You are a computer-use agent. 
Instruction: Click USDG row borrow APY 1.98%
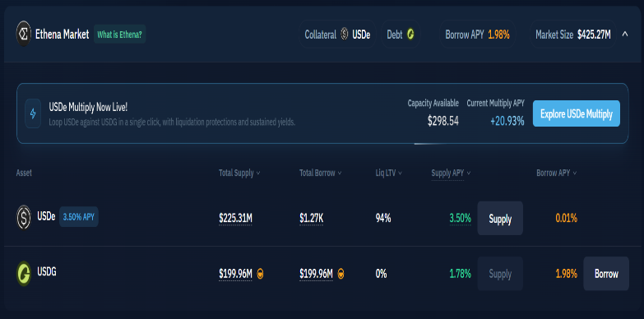567,274
